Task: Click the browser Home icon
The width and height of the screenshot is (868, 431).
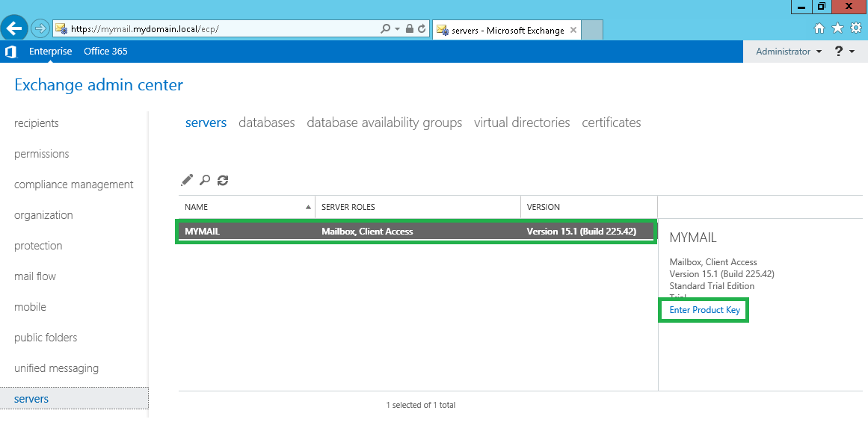Action: (x=819, y=28)
